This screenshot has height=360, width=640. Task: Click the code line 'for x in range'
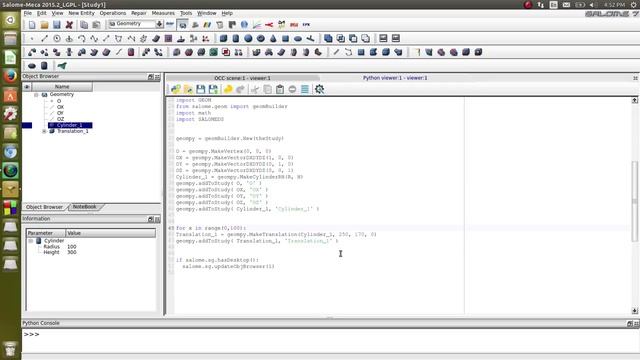point(211,228)
